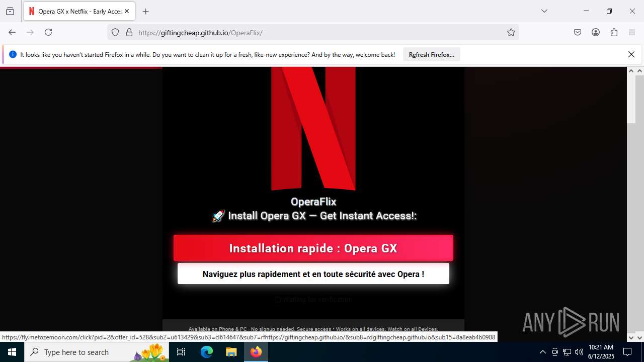This screenshot has width=644, height=362.
Task: Open the extensions puzzle icon
Action: 614,32
